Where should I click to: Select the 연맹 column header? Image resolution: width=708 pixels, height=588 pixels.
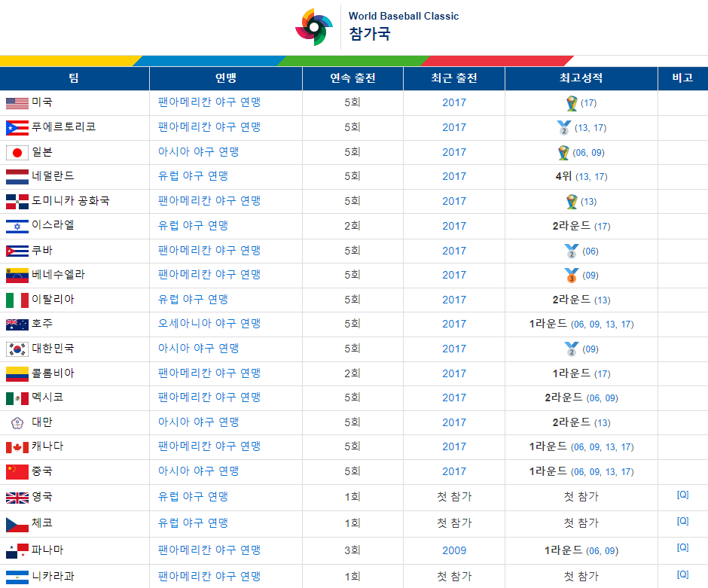[x=226, y=78]
